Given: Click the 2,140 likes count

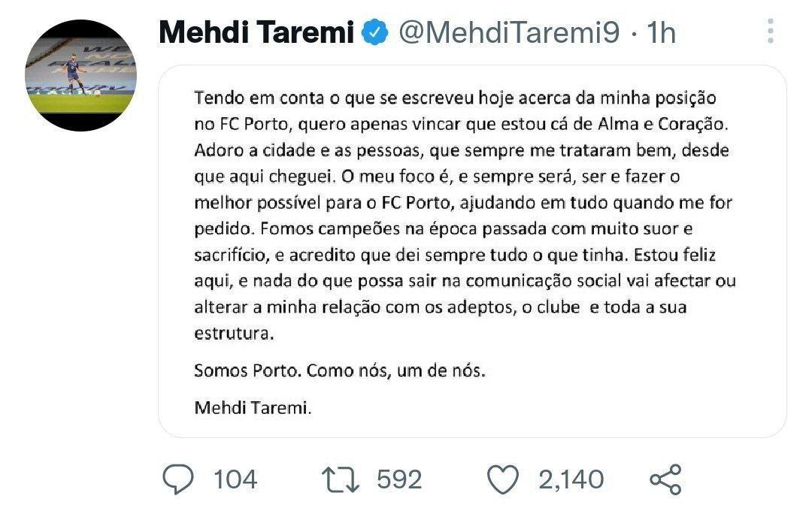Looking at the screenshot, I should [x=571, y=479].
